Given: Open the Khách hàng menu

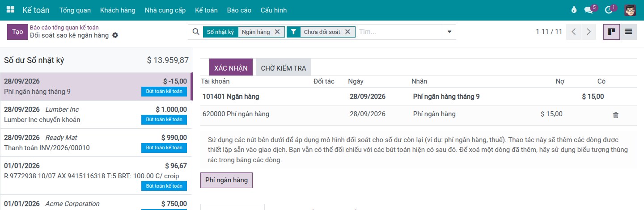Looking at the screenshot, I should coord(118,10).
